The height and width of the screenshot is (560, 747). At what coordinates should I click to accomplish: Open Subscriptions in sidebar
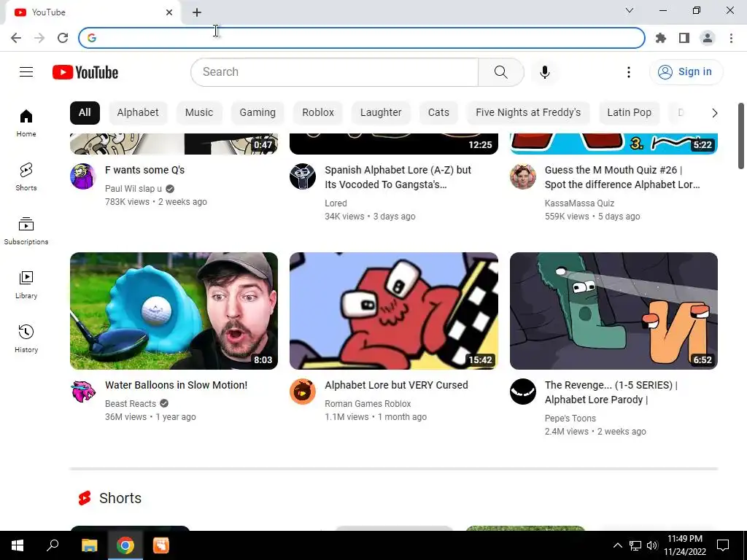point(26,231)
